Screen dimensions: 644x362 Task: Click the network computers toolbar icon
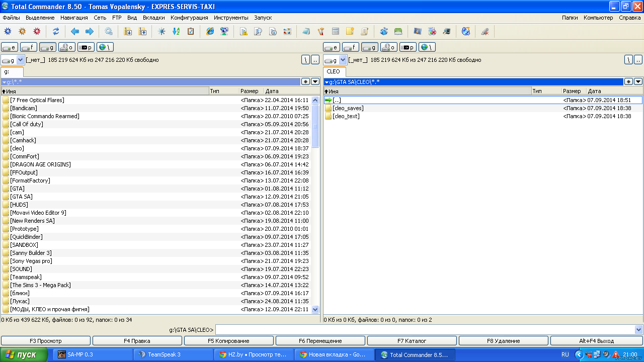tap(224, 31)
